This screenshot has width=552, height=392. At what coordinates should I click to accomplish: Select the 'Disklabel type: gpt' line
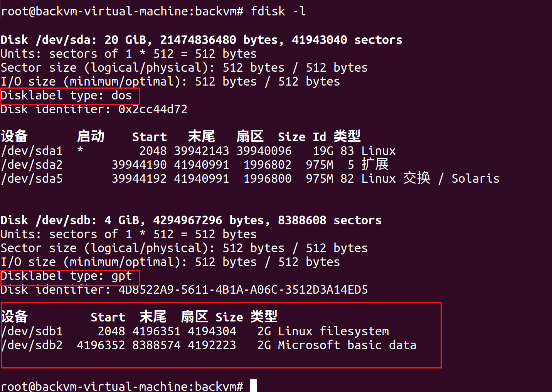(66, 276)
